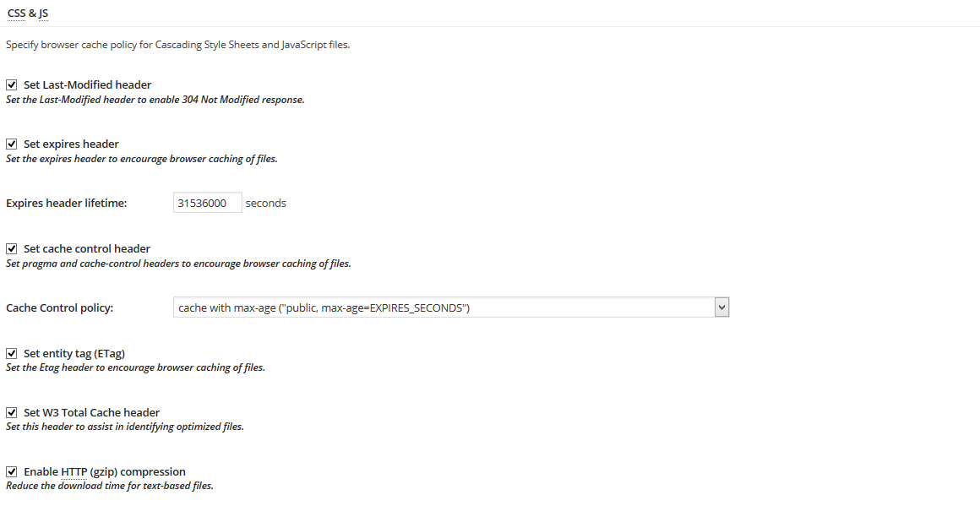Viewport: 980px width, 506px height.
Task: Open the Cache Control policy dropdown
Action: pos(451,307)
